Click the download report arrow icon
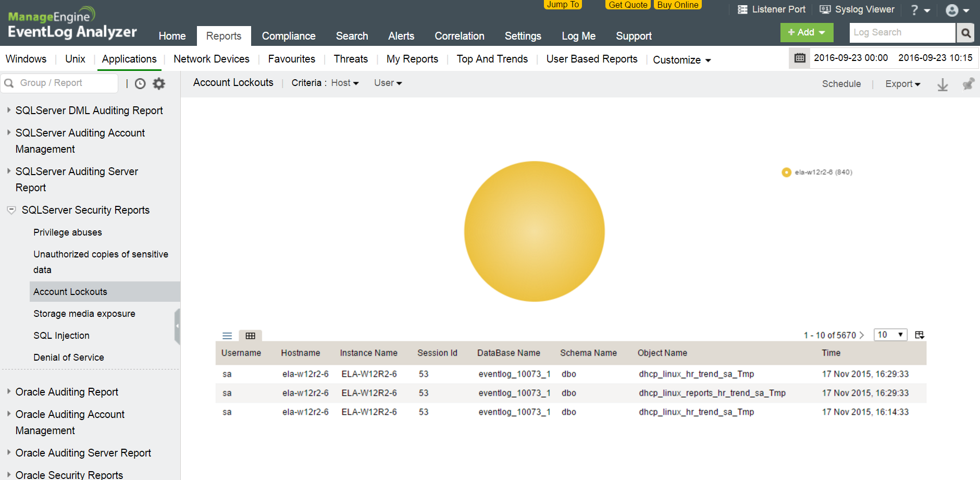Screen dimensions: 980x480 (942, 84)
